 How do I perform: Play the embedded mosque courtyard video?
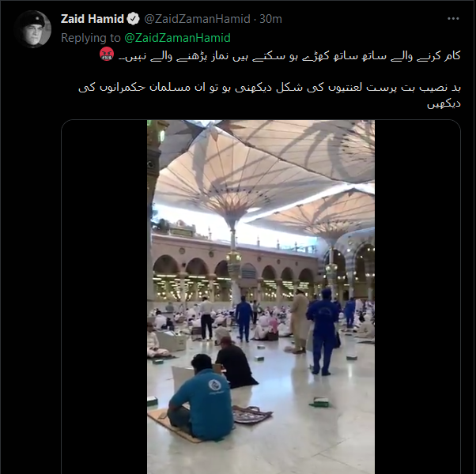[261, 296]
